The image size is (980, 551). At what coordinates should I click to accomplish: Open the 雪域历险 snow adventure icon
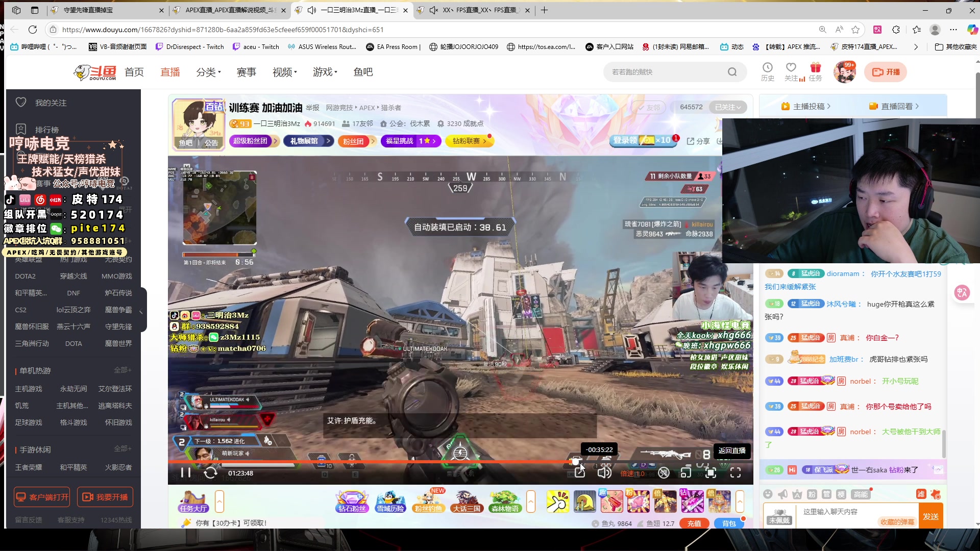390,502
